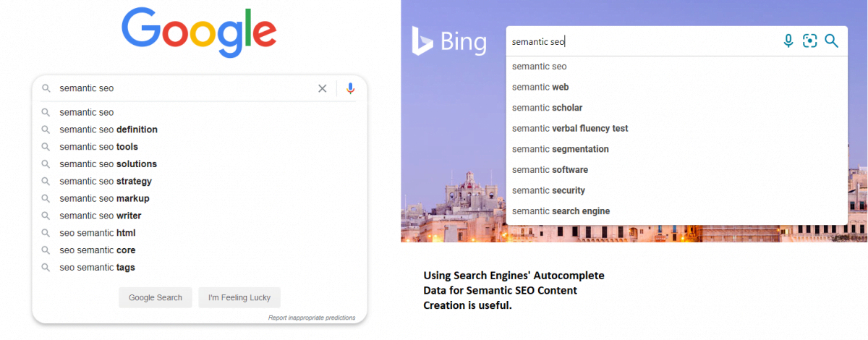The width and height of the screenshot is (868, 340).
Task: Click the Google Search button
Action: click(156, 297)
